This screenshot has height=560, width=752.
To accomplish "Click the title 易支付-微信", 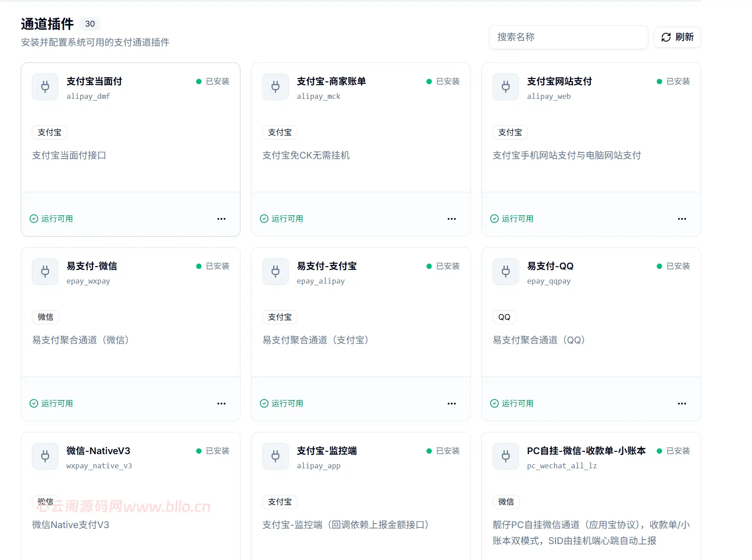I will point(92,266).
